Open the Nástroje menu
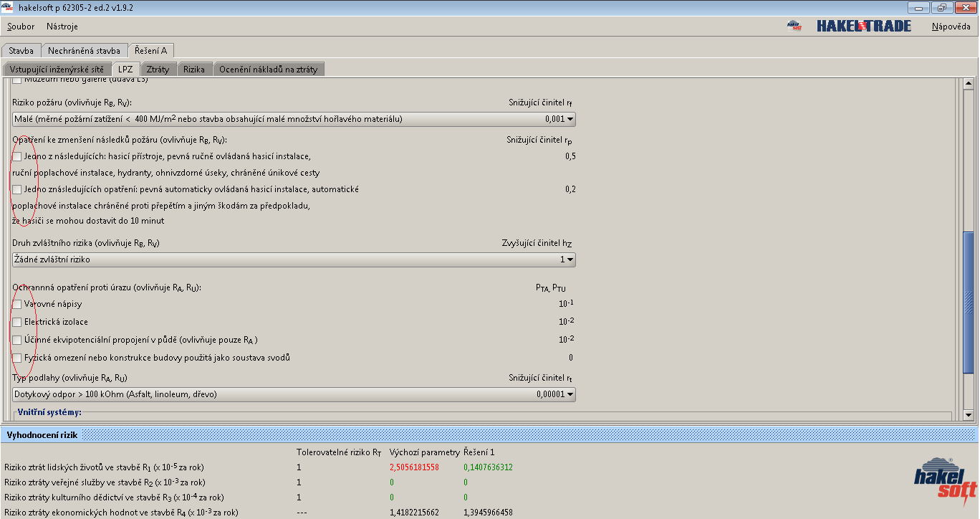The height and width of the screenshot is (519, 980). [x=62, y=27]
